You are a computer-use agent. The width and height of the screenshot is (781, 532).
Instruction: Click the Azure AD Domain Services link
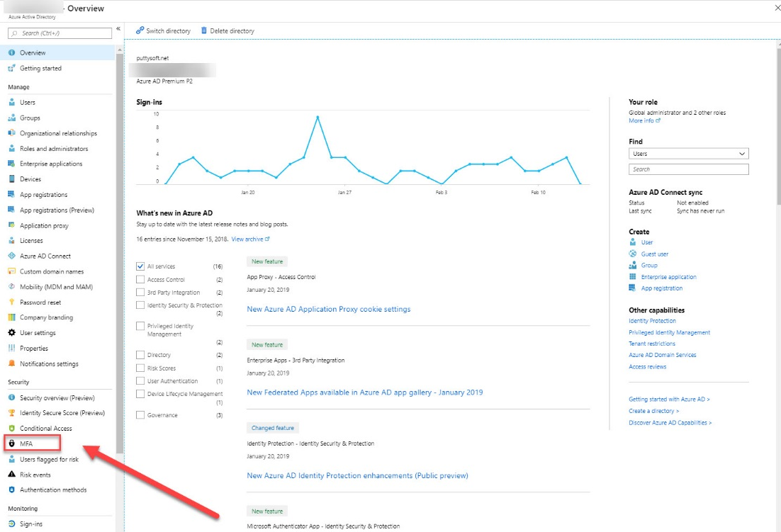tap(663, 355)
